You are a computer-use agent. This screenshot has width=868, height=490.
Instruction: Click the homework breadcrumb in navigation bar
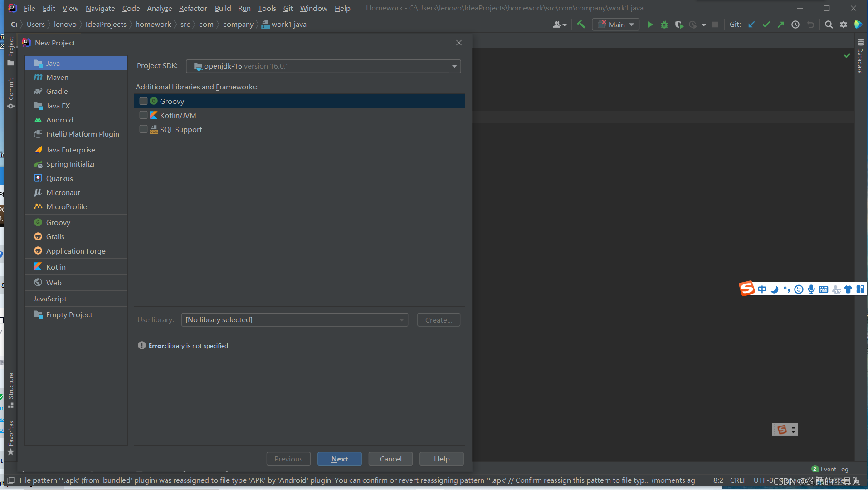point(153,24)
